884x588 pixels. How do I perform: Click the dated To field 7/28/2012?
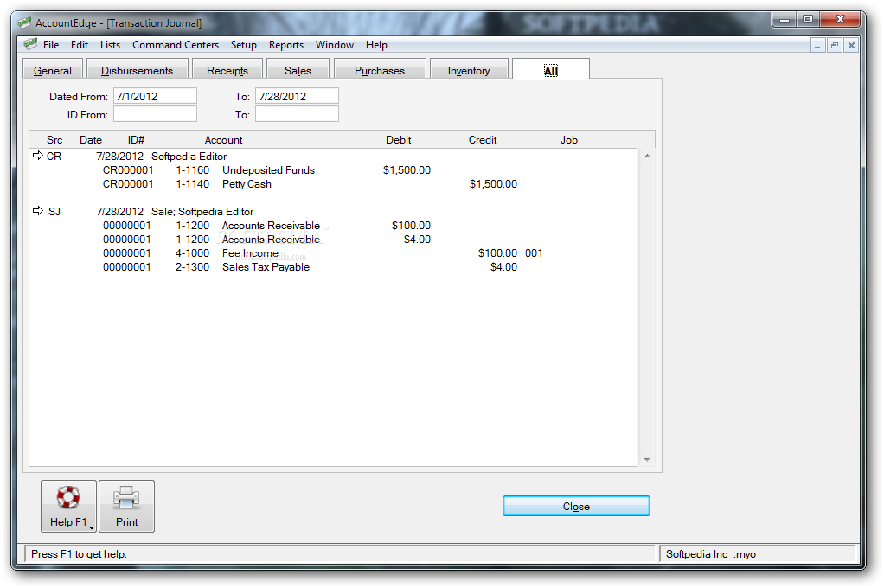coord(297,96)
